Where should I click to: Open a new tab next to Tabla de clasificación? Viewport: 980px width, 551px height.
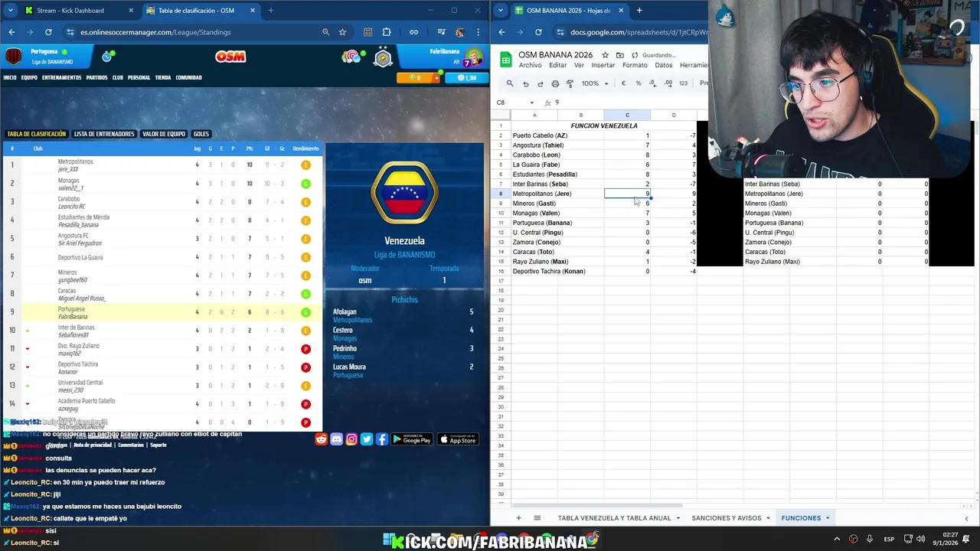270,11
